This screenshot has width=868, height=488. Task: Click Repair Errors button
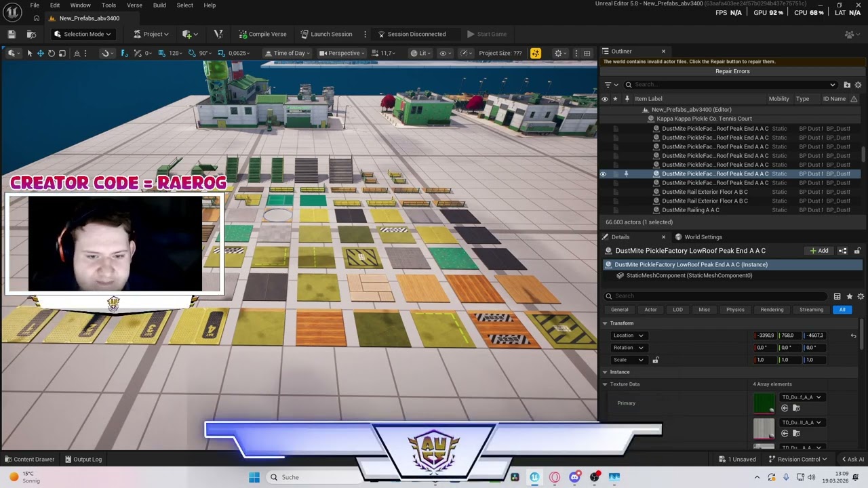732,71
